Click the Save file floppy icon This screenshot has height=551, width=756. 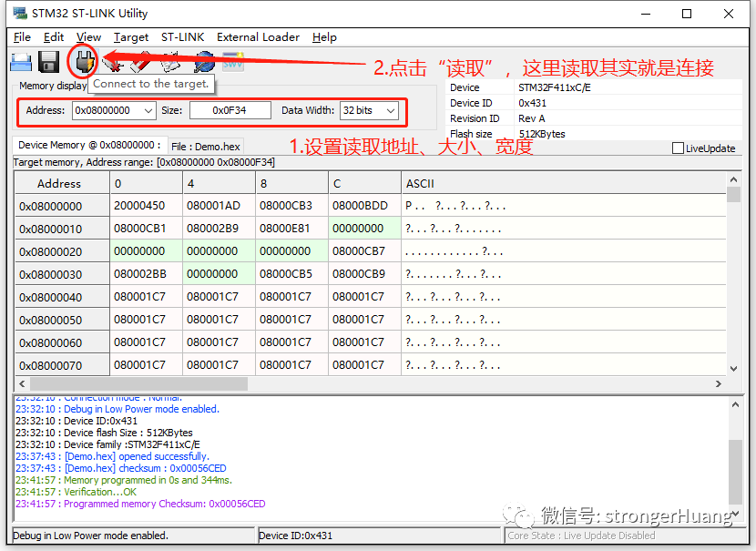48,62
